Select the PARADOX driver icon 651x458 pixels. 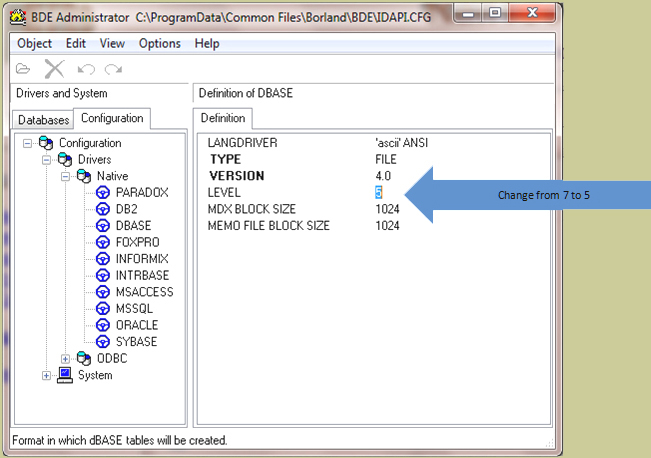[103, 192]
